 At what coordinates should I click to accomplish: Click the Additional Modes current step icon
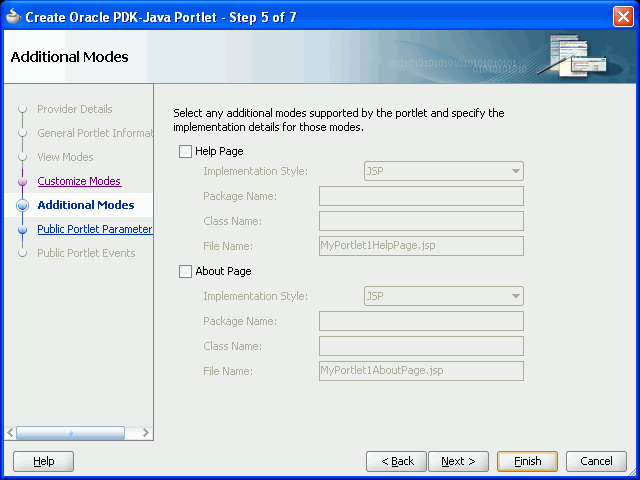click(22, 205)
